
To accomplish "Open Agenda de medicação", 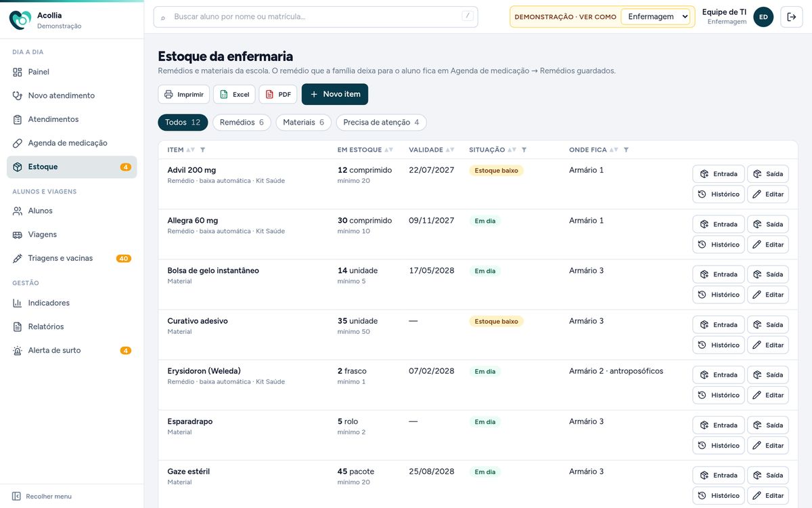I will (72, 143).
